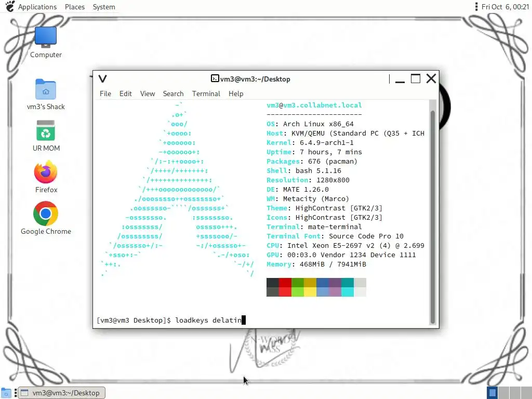This screenshot has width=532, height=399.
Task: Open the Terminal menu in menubar
Action: [x=206, y=94]
